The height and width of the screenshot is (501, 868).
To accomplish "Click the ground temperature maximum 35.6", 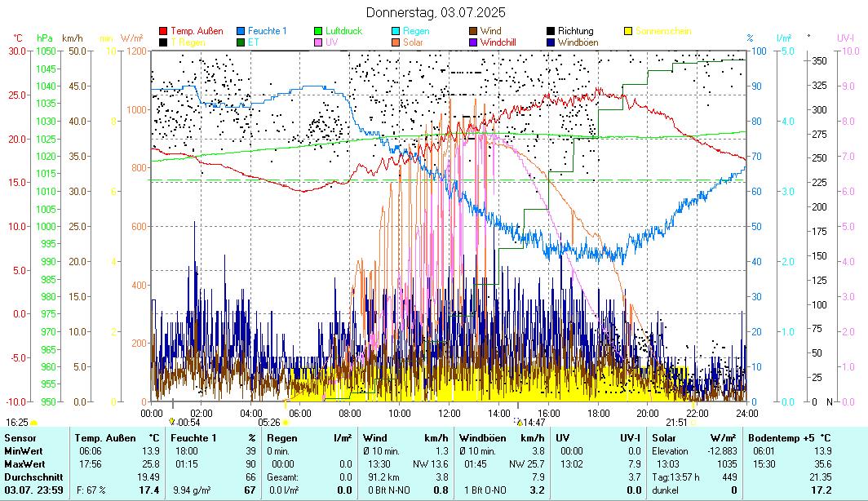I will point(822,464).
